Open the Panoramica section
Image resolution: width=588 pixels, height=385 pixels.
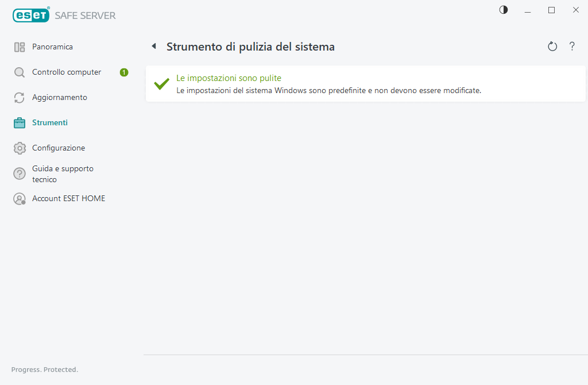[52, 47]
